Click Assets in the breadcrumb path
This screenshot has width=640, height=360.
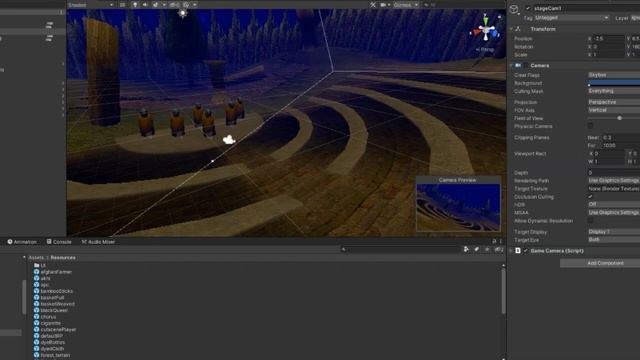pyautogui.click(x=36, y=258)
